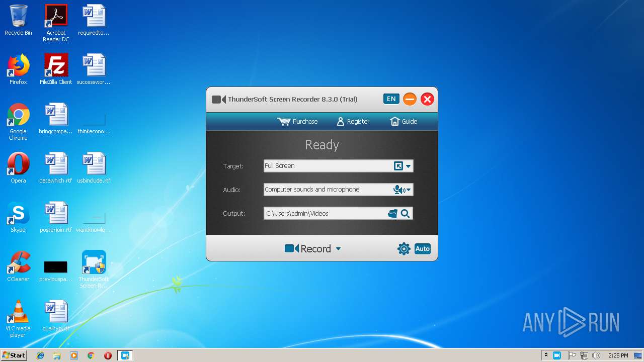Click the Screen Recorder tray icon
This screenshot has width=644, height=362.
557,355
